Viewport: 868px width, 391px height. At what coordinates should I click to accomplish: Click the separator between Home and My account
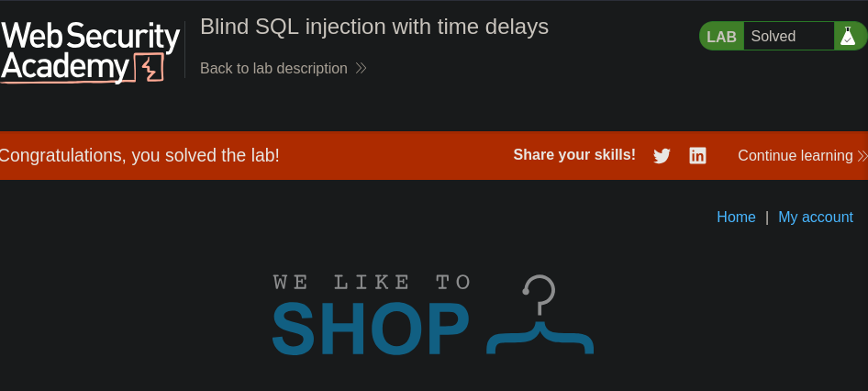767,218
